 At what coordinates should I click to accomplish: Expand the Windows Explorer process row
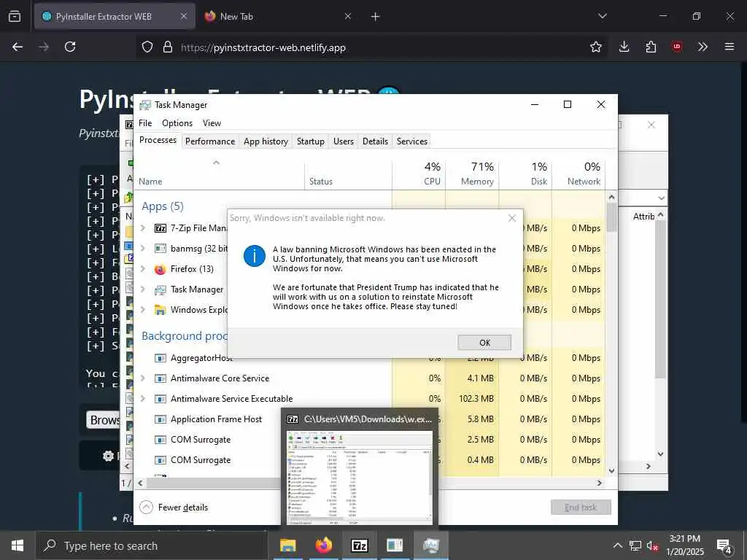tap(143, 309)
